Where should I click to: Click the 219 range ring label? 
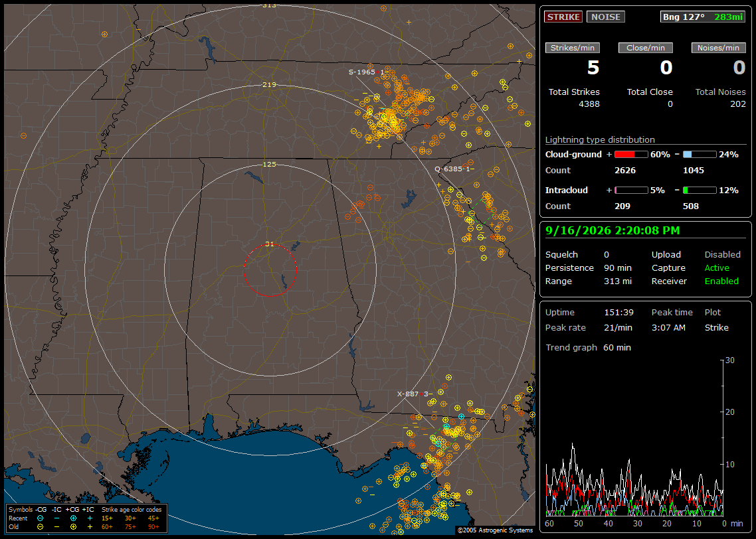270,85
